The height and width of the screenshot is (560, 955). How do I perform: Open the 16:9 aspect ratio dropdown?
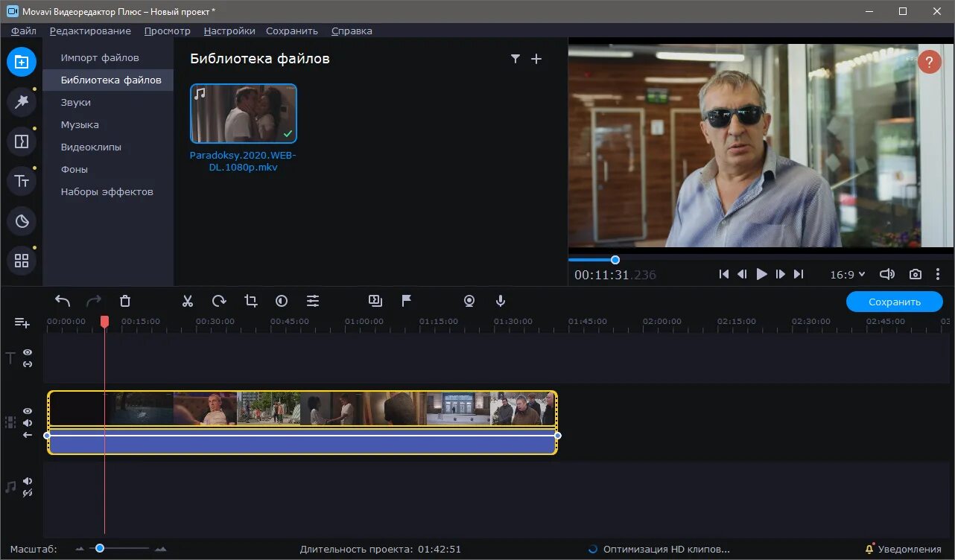(x=848, y=274)
